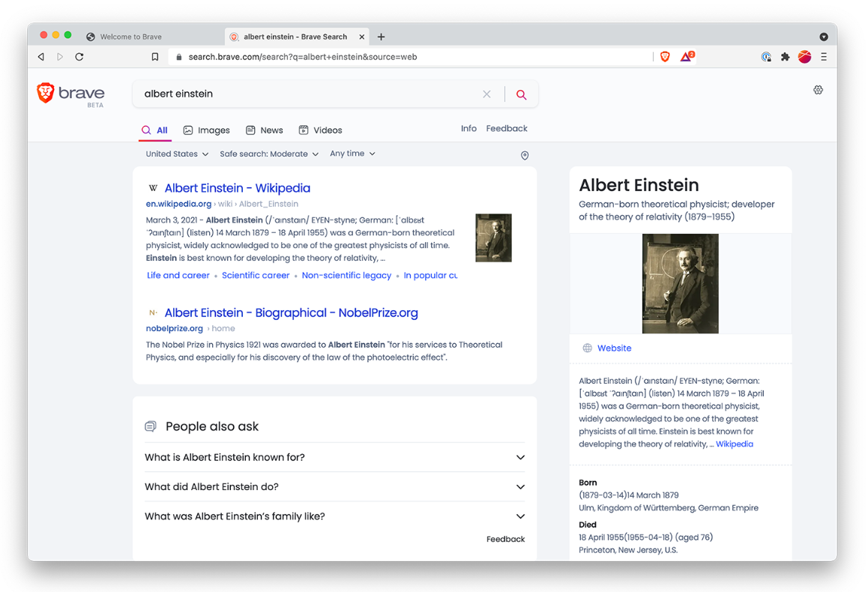This screenshot has width=868, height=592.
Task: Open the browser hamburger menu
Action: tap(823, 56)
